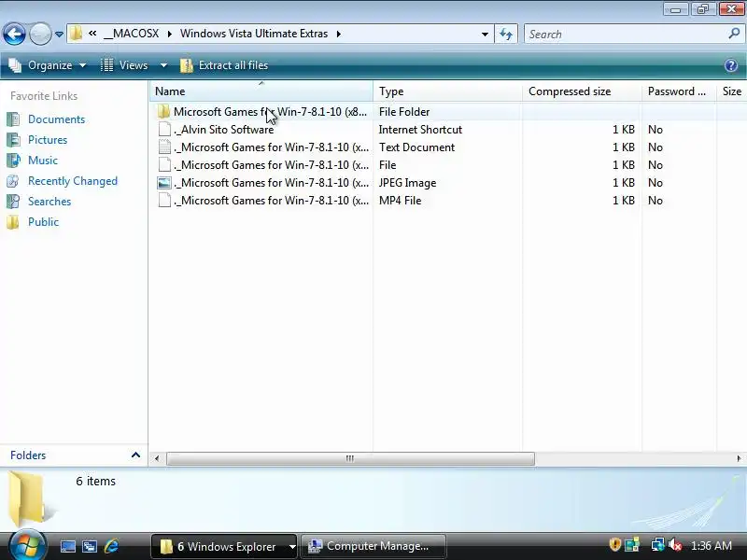The width and height of the screenshot is (747, 560).
Task: Click the Forward navigation arrow button
Action: (x=40, y=34)
